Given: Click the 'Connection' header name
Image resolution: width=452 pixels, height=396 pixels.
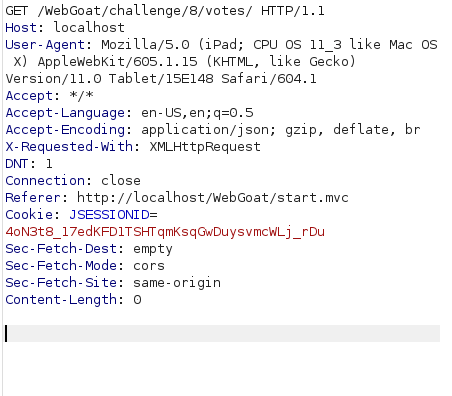Looking at the screenshot, I should coord(45,181).
